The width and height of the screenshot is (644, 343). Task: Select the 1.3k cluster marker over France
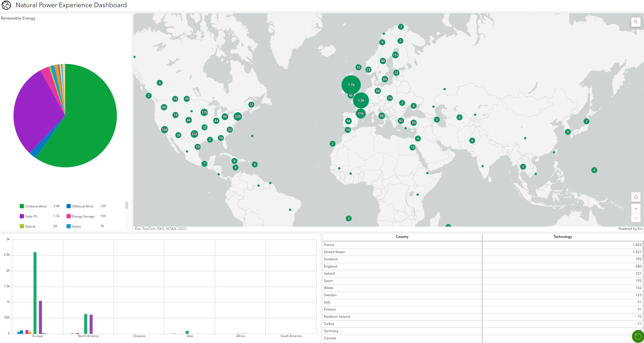tap(361, 100)
